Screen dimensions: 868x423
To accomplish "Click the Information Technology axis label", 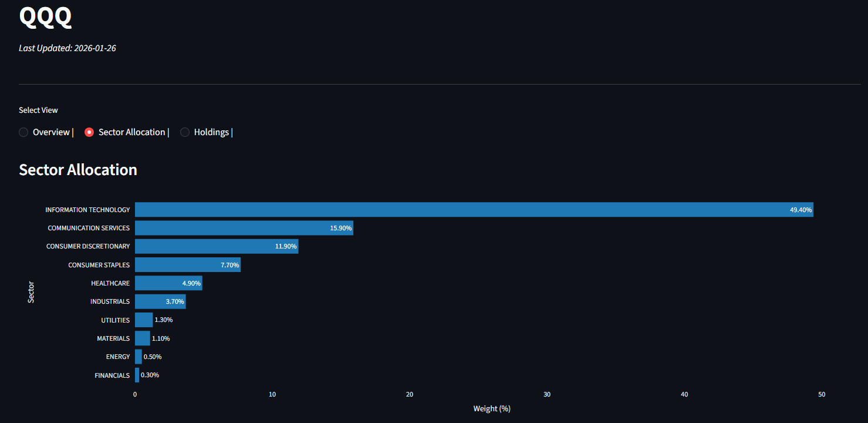I will click(88, 209).
